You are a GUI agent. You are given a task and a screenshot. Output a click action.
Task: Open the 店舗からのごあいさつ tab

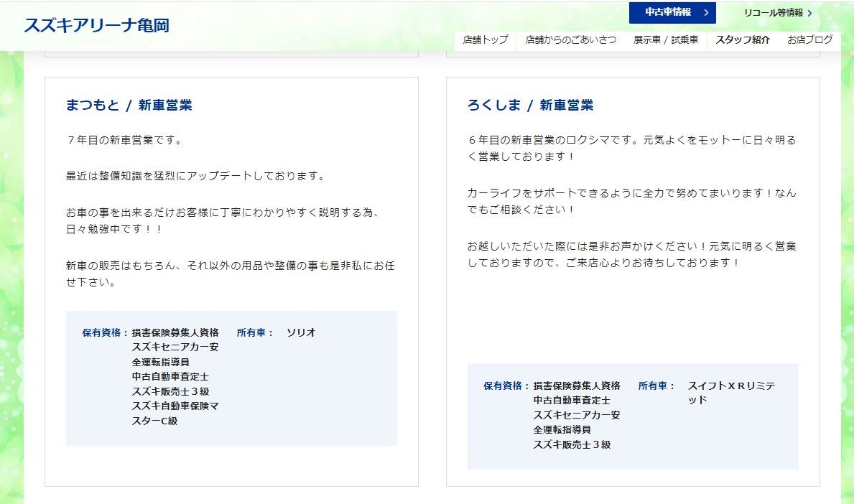(x=571, y=39)
